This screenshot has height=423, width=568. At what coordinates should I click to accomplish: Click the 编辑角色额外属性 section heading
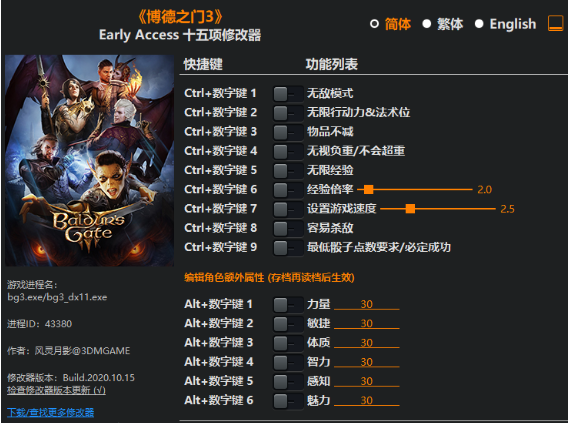tap(269, 278)
